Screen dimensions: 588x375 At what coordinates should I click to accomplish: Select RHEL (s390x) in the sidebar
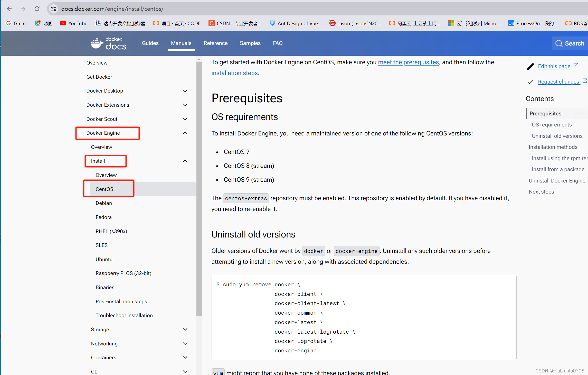click(111, 231)
